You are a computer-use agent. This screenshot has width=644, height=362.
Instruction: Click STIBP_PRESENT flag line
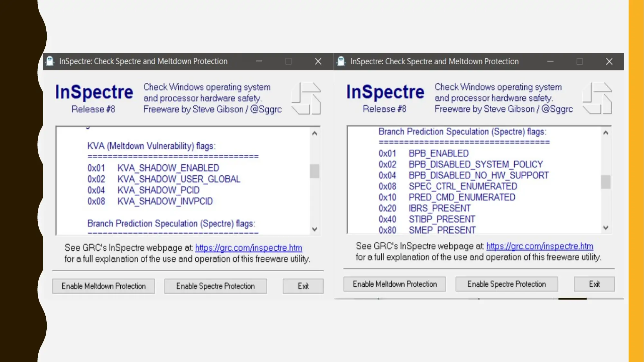click(427, 219)
